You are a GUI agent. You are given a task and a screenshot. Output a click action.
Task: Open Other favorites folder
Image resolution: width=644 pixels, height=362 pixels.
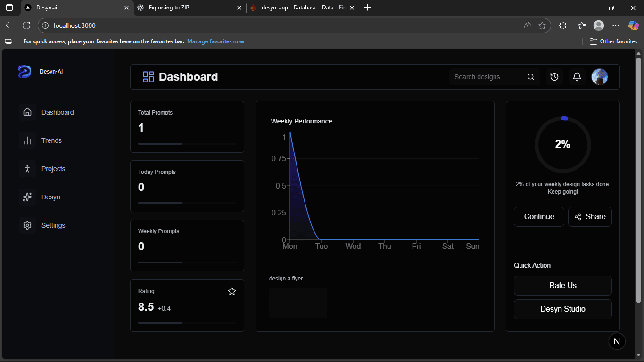point(613,41)
